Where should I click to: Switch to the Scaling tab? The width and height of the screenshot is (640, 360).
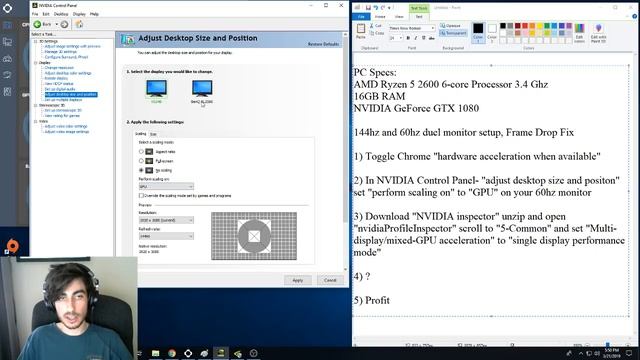pyautogui.click(x=141, y=134)
